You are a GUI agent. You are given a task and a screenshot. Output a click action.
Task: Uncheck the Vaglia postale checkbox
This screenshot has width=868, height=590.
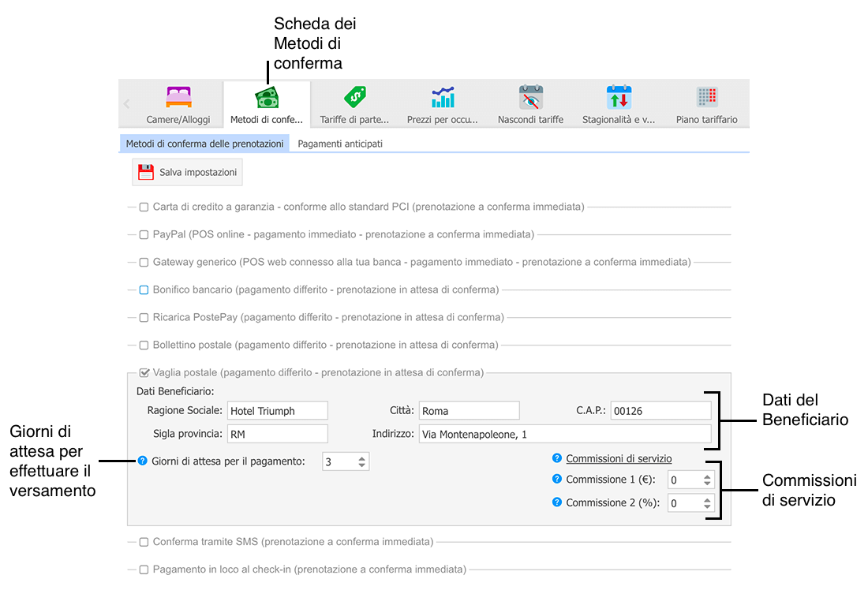click(144, 372)
